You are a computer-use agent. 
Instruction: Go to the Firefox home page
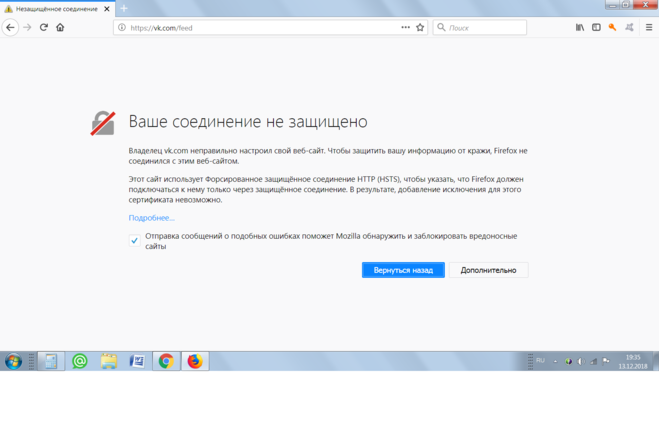point(60,28)
